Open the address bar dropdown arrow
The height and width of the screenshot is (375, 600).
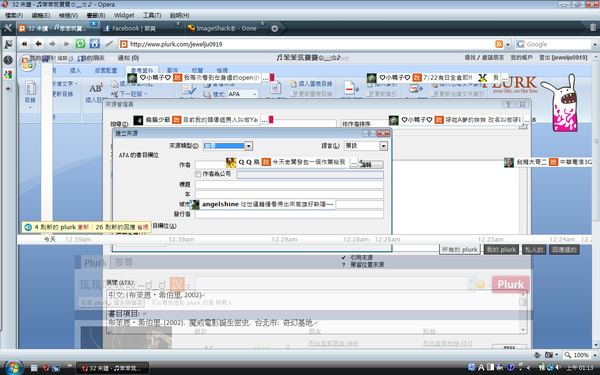[508, 44]
